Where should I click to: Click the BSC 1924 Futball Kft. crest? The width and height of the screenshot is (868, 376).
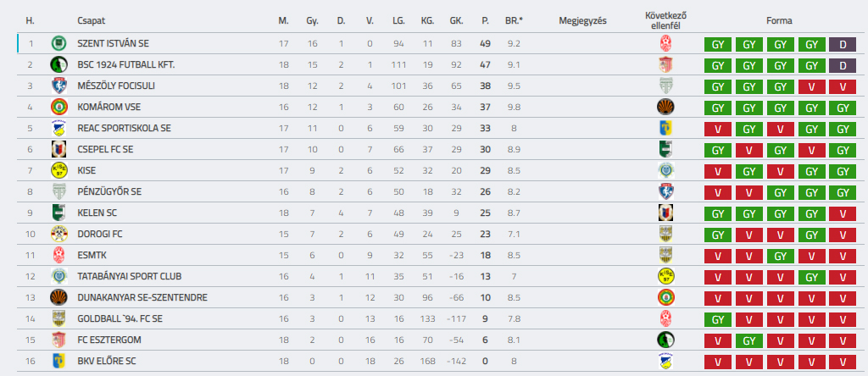(58, 64)
